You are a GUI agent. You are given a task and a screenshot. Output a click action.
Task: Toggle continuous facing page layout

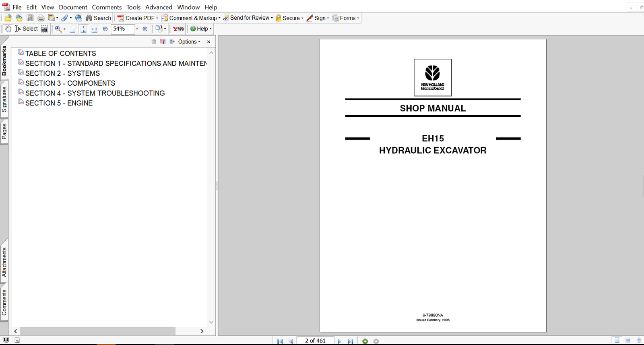tap(639, 341)
